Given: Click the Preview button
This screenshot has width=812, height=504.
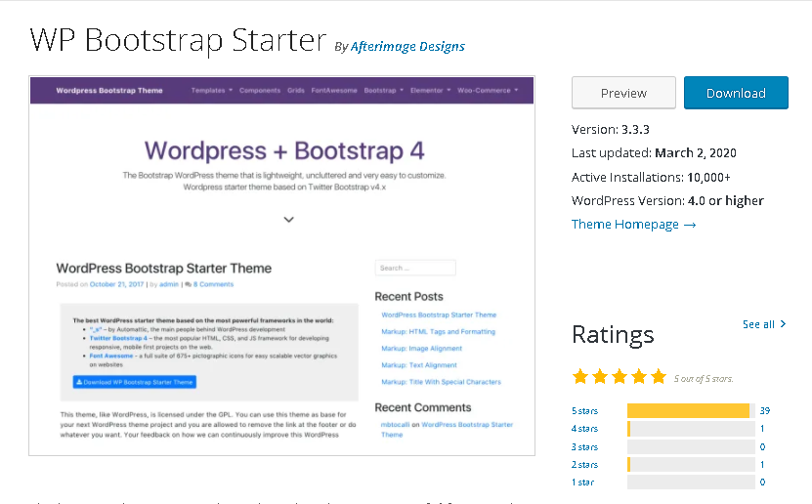Looking at the screenshot, I should coord(623,93).
